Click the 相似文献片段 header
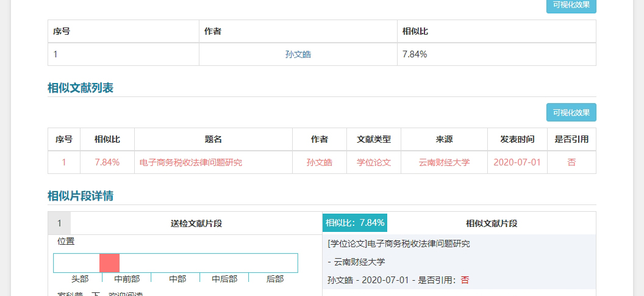The image size is (644, 296). pyautogui.click(x=492, y=223)
